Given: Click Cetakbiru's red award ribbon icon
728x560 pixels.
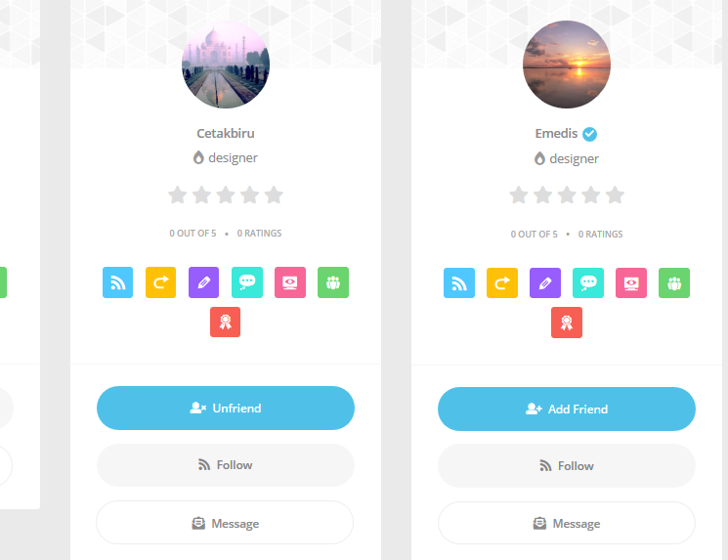Looking at the screenshot, I should (225, 322).
